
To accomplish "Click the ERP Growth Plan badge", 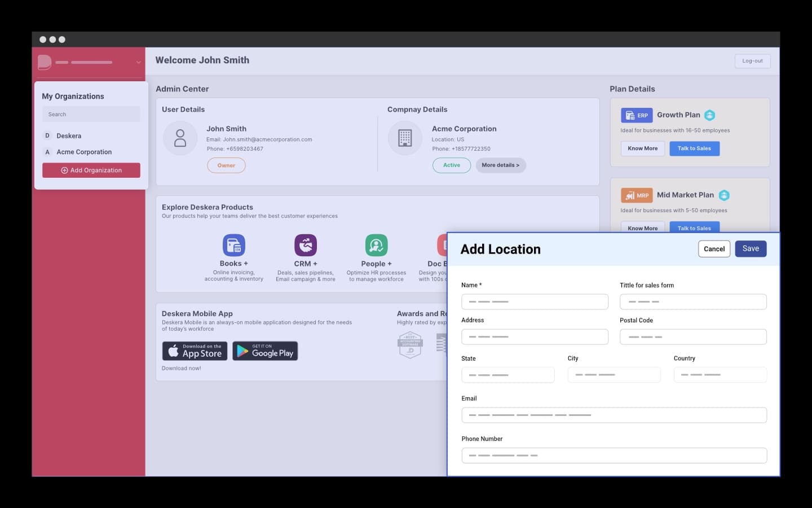I will click(637, 115).
